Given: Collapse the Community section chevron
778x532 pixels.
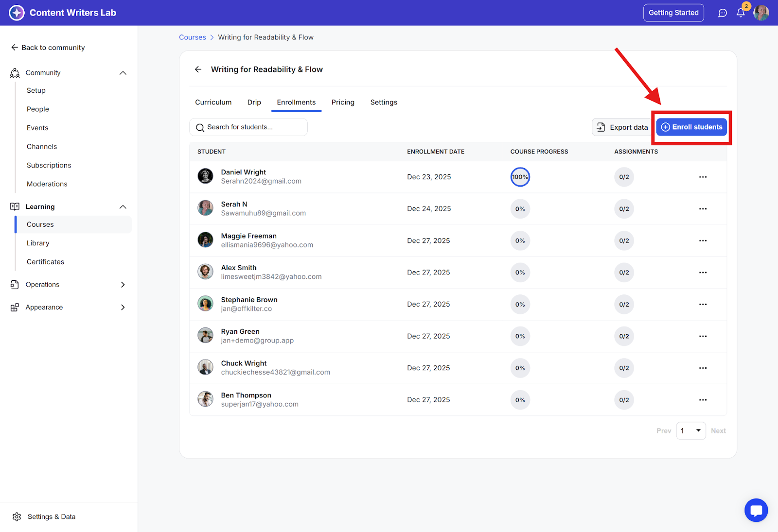Looking at the screenshot, I should pyautogui.click(x=123, y=73).
